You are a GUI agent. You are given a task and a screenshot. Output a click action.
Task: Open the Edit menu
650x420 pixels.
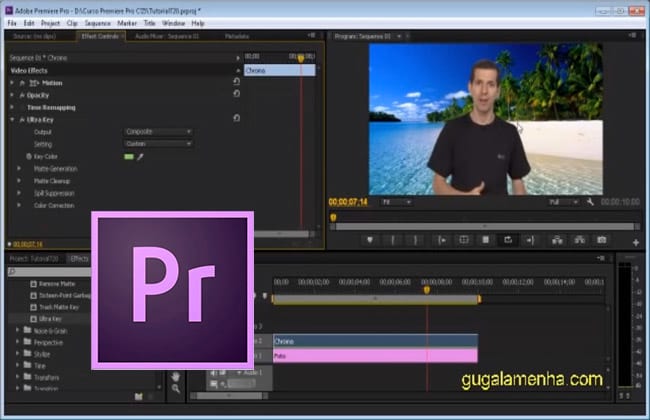coord(29,23)
